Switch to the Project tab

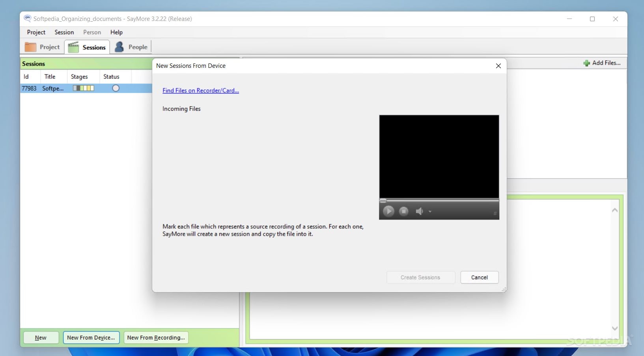(42, 47)
